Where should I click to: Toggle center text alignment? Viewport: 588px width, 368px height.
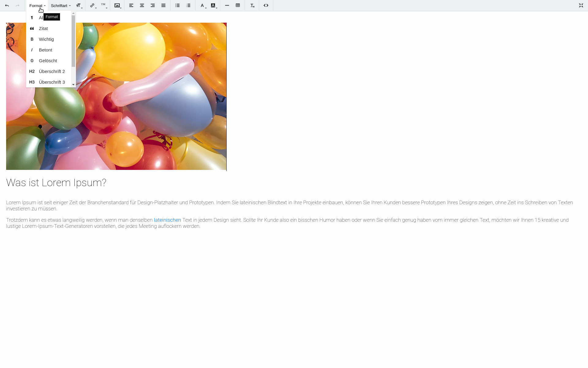coord(142,6)
